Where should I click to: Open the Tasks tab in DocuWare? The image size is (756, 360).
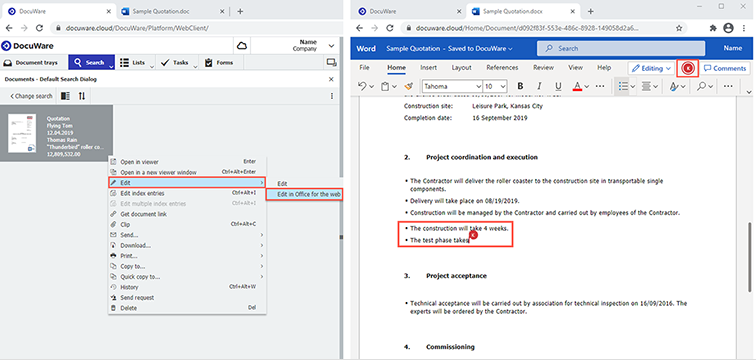coord(175,63)
